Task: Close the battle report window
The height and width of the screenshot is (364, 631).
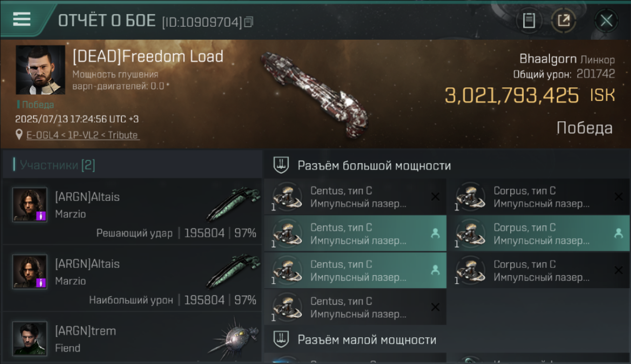Action: pos(606,20)
